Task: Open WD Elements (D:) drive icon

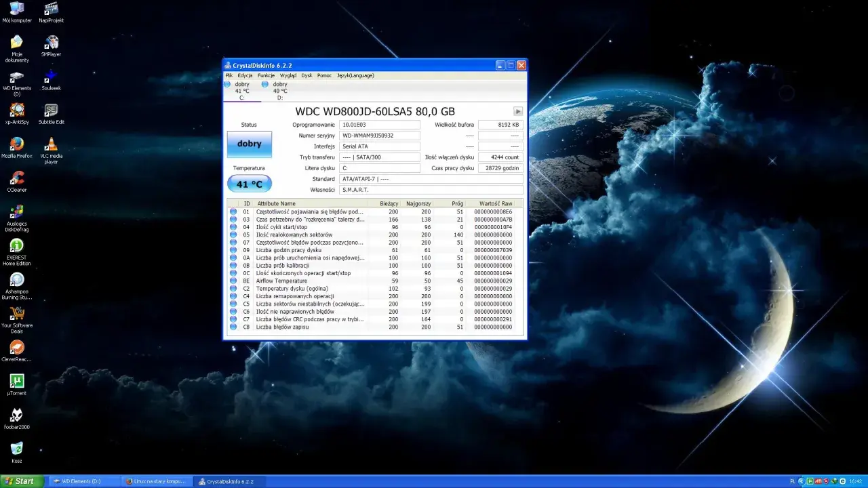Action: (x=17, y=83)
